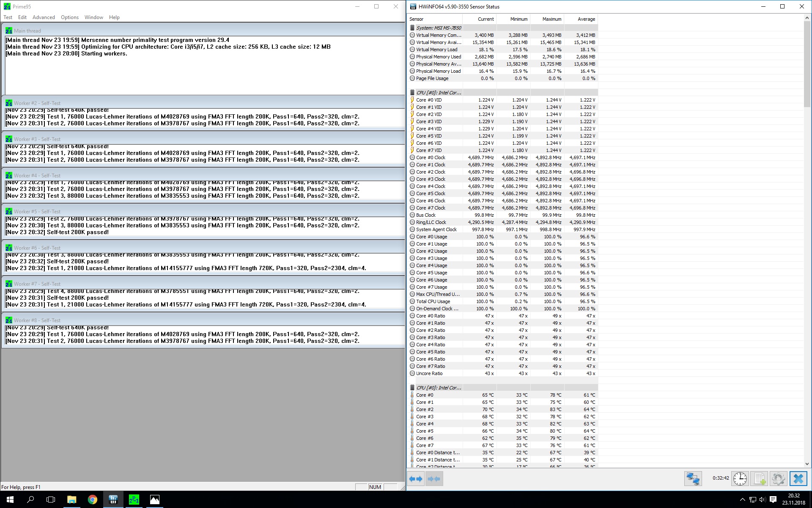Click the Worker #2 window icon
812x508 pixels.
[9, 103]
